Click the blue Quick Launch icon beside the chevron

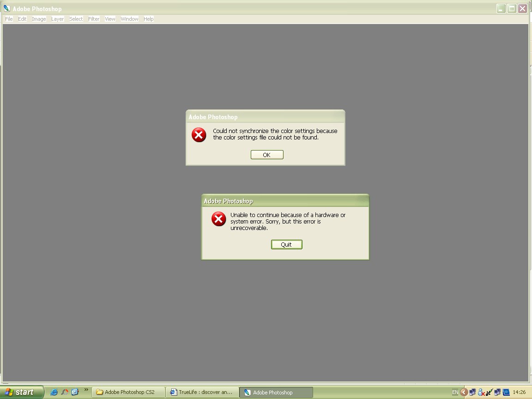[75, 392]
